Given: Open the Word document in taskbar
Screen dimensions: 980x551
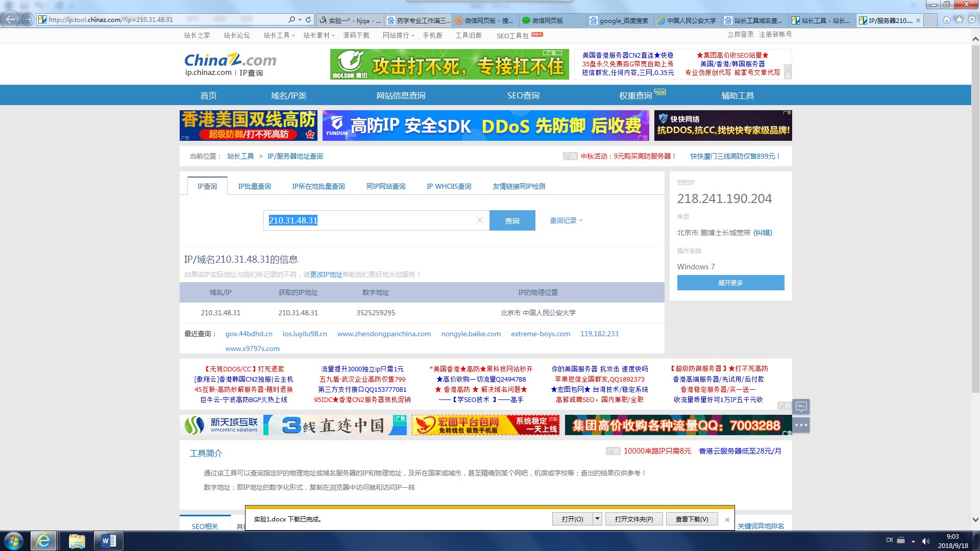Looking at the screenshot, I should point(109,541).
